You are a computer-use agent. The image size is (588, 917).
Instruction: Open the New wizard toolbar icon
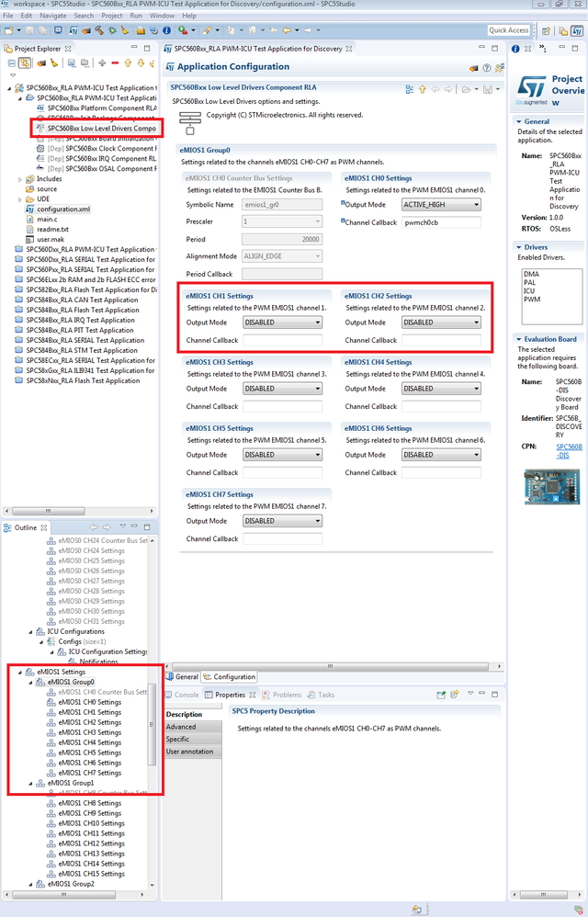point(9,30)
